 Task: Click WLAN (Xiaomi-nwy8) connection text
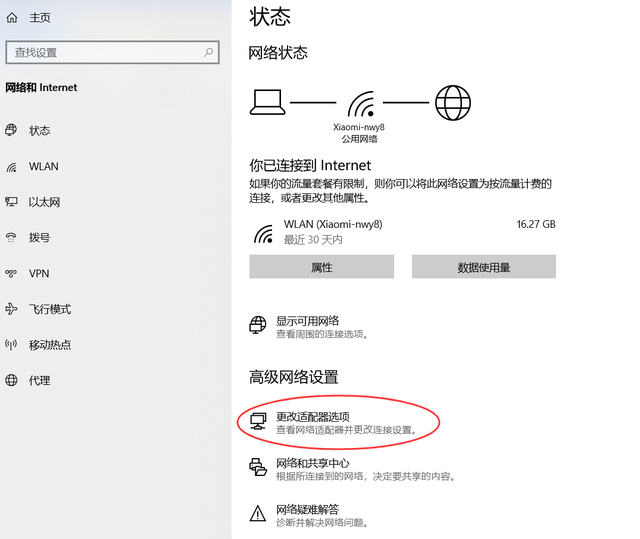(x=333, y=224)
